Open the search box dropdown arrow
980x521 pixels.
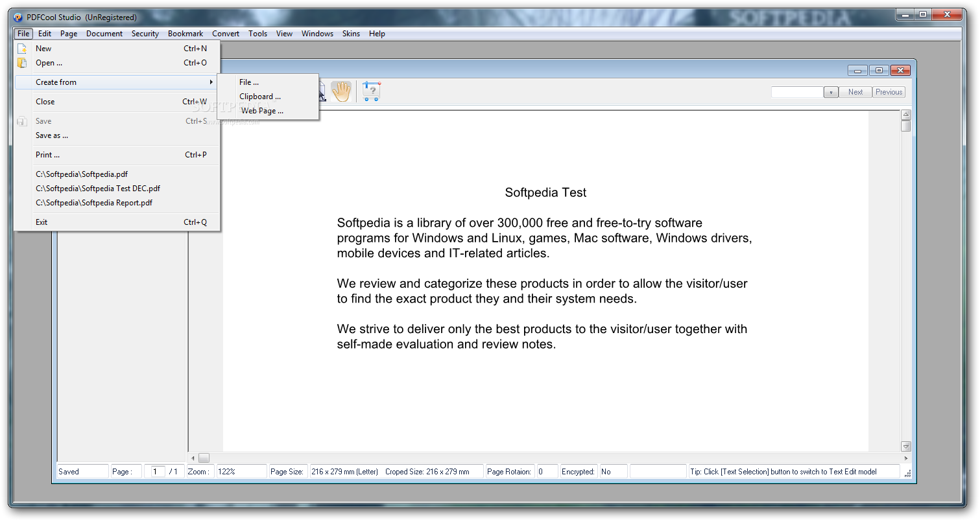coord(831,92)
